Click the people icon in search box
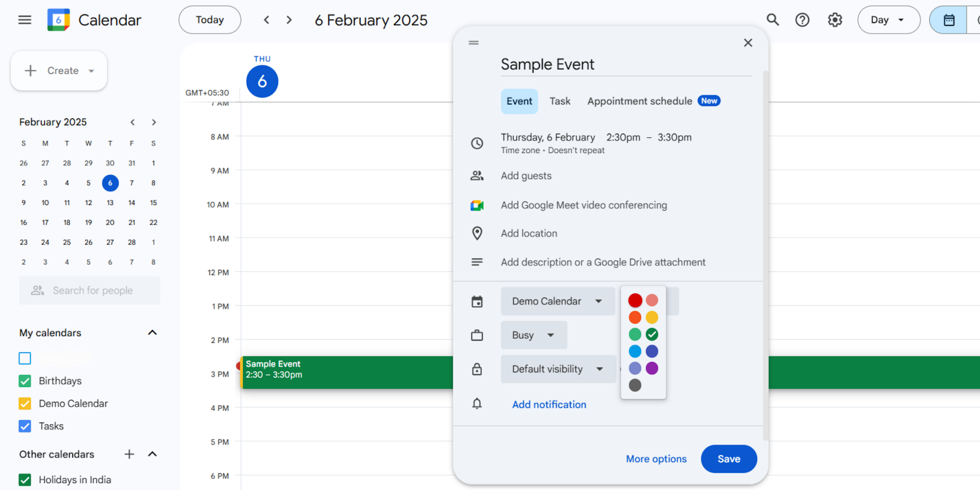The height and width of the screenshot is (490, 980). pos(37,290)
